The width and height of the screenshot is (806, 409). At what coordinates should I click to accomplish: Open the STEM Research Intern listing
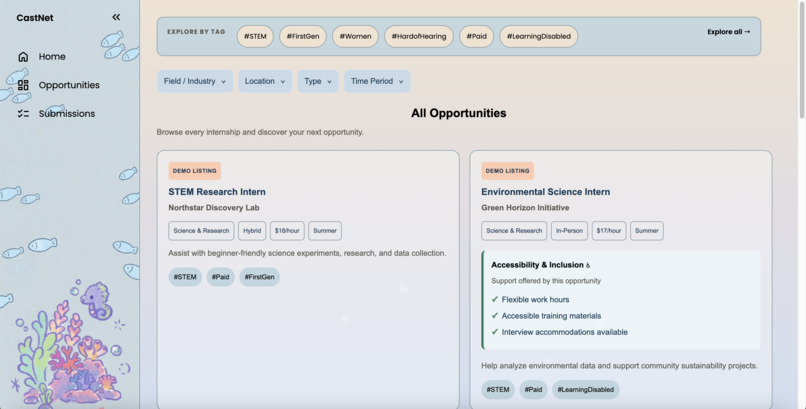[217, 192]
